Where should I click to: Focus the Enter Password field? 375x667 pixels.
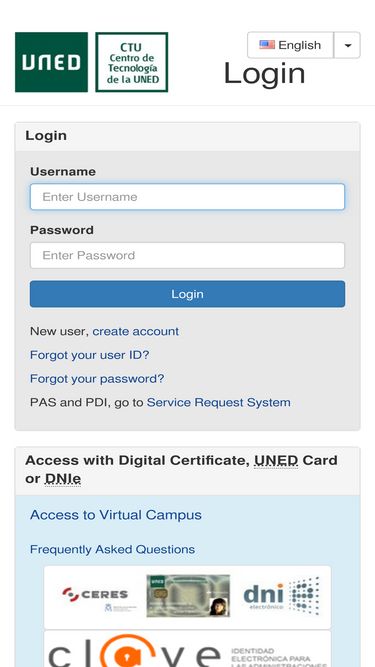pos(188,255)
